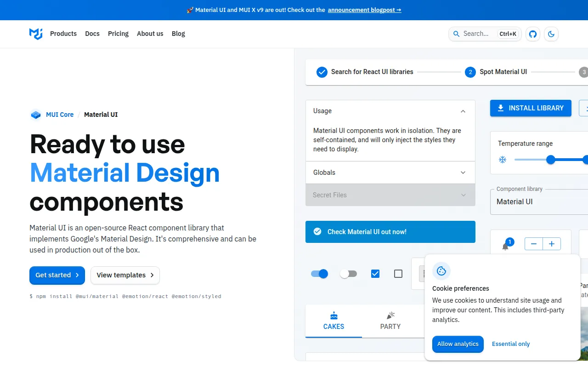Open the Pricing page
588x368 pixels.
pyautogui.click(x=118, y=34)
